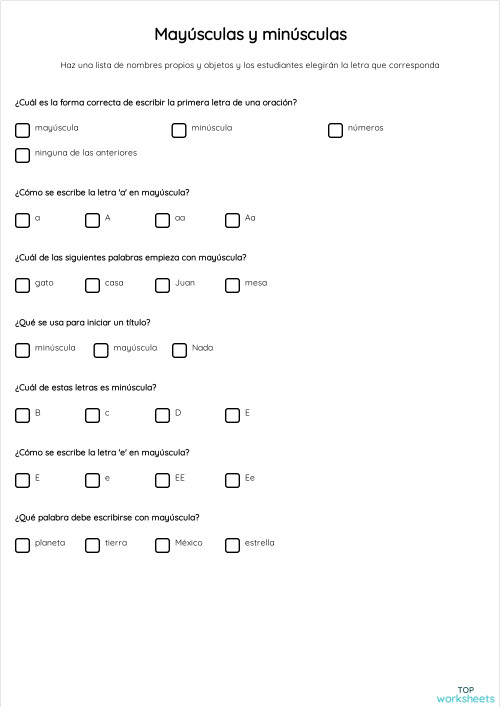Tick the 'estrella' checkbox
This screenshot has width=500, height=707.
(x=232, y=545)
